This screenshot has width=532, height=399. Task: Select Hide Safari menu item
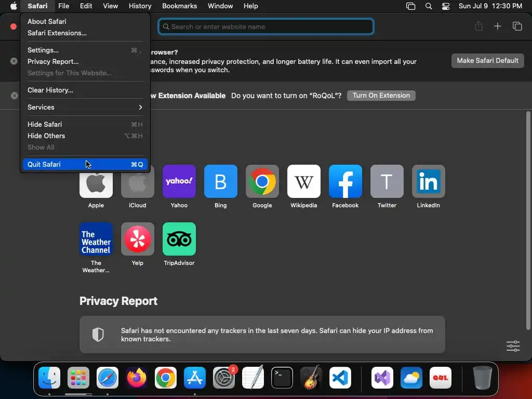[x=85, y=124]
